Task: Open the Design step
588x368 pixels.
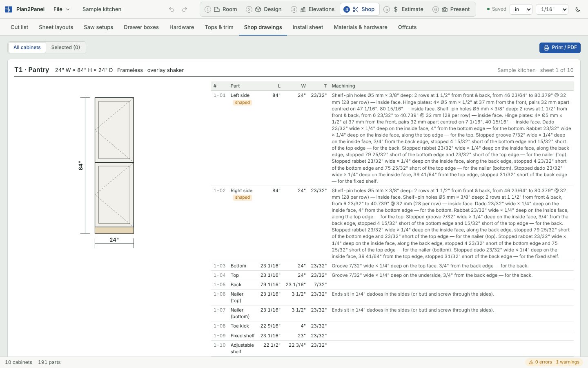Action: (x=264, y=9)
